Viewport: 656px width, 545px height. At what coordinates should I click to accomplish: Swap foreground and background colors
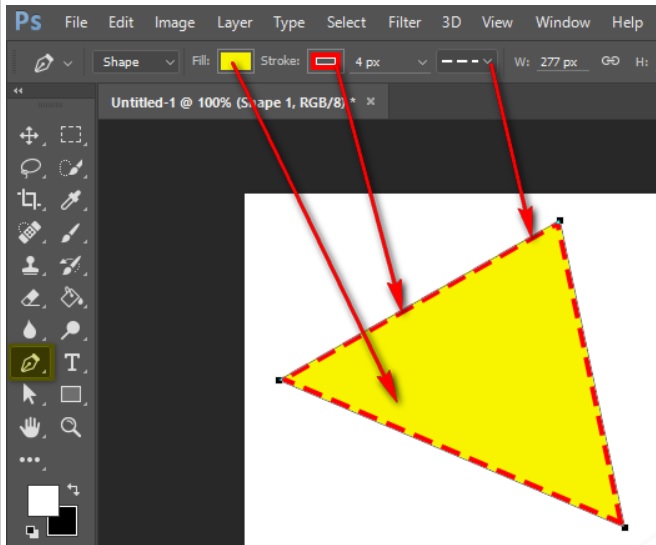tap(73, 489)
